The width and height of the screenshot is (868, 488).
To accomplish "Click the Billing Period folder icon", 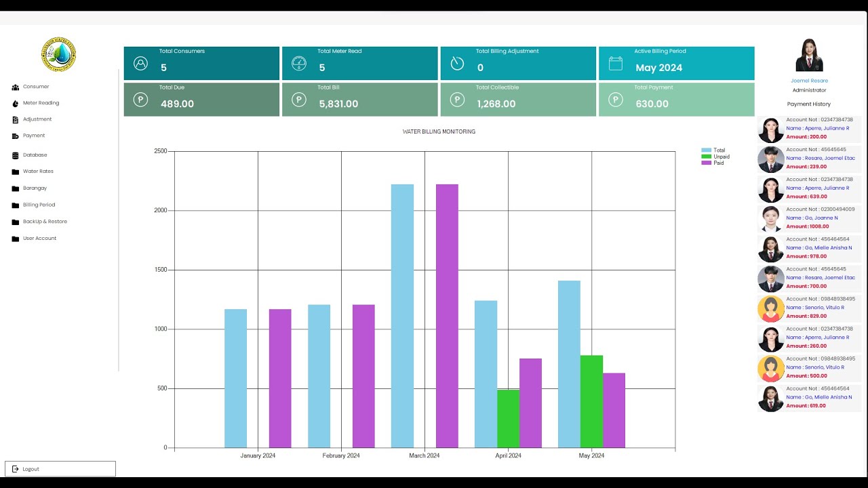I will point(16,205).
